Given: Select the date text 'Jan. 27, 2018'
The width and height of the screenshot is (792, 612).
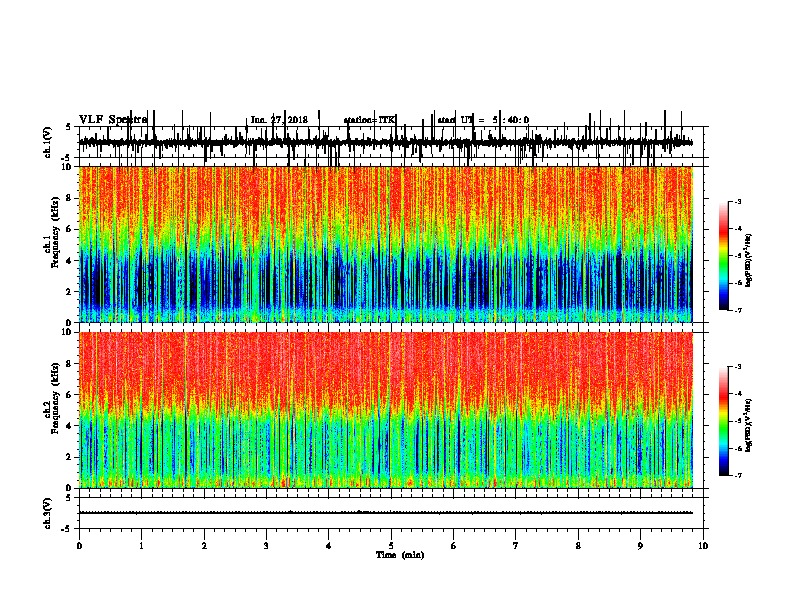Looking at the screenshot, I should (279, 120).
